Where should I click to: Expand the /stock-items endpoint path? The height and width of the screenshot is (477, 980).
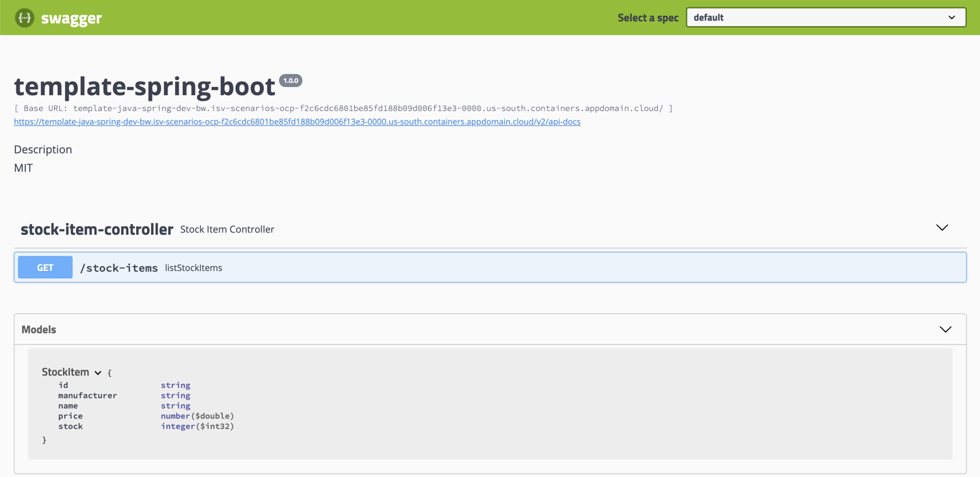tap(119, 268)
